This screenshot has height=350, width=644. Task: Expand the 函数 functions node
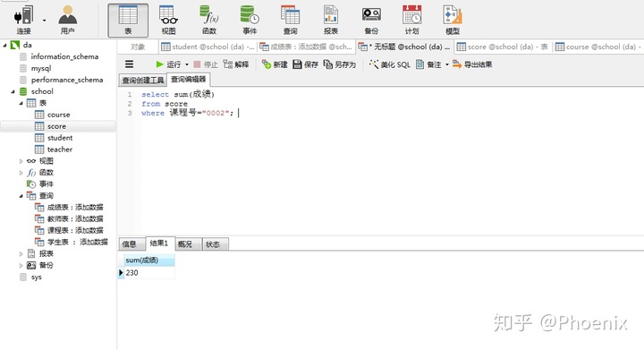(x=21, y=173)
